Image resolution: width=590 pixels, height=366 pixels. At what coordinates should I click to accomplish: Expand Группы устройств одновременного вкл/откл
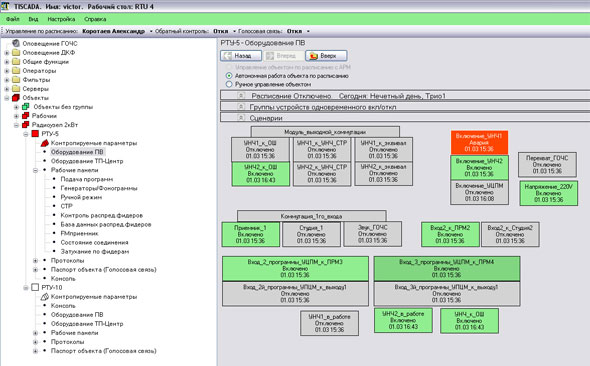click(x=241, y=107)
